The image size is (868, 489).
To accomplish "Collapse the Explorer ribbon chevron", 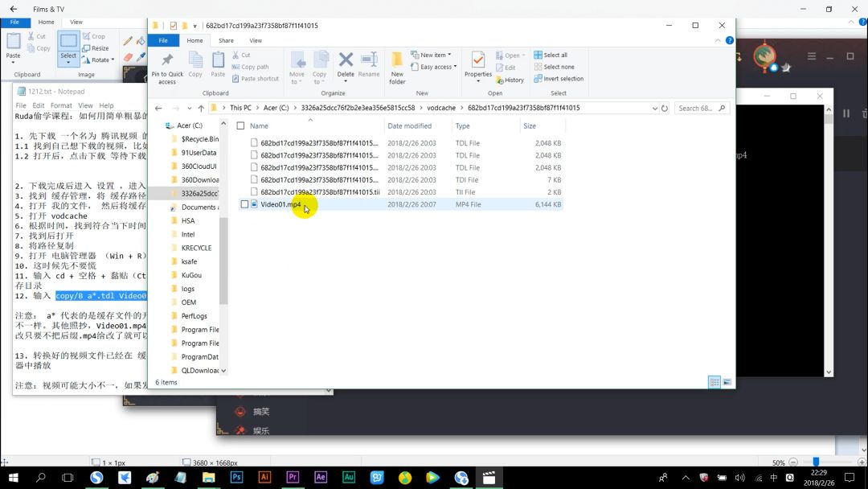I will [718, 40].
